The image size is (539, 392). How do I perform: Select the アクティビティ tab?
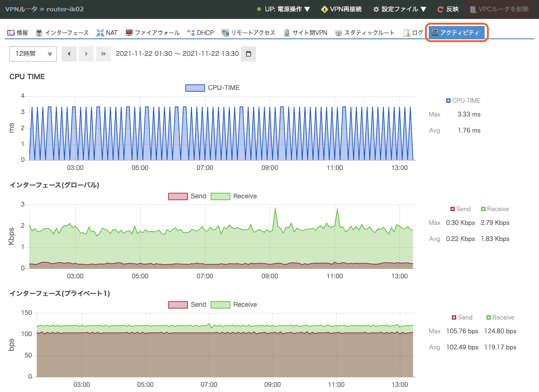(456, 33)
